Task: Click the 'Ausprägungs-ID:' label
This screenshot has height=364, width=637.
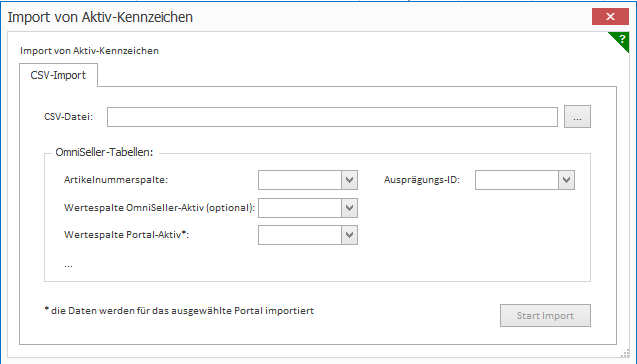Action: coord(422,180)
